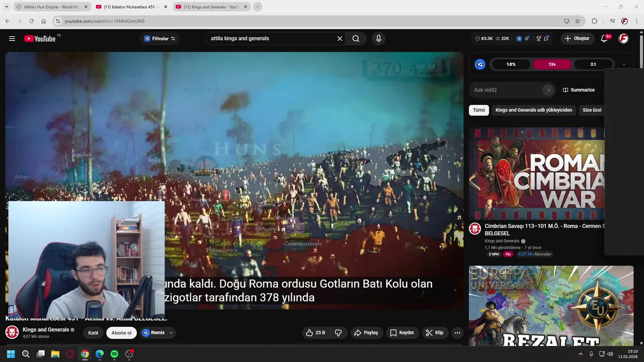Click the Klip clip button

point(434,333)
